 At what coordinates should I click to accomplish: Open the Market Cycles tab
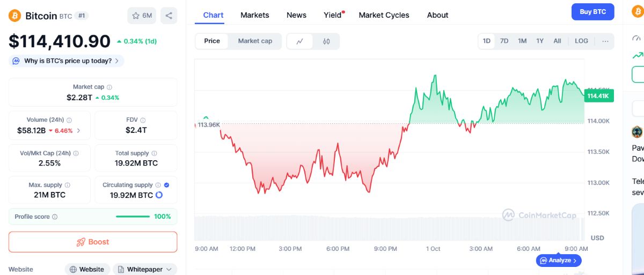[384, 15]
